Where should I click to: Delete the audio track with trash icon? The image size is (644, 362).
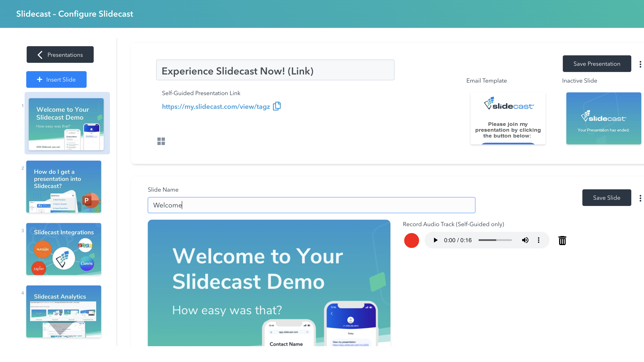[x=562, y=240]
